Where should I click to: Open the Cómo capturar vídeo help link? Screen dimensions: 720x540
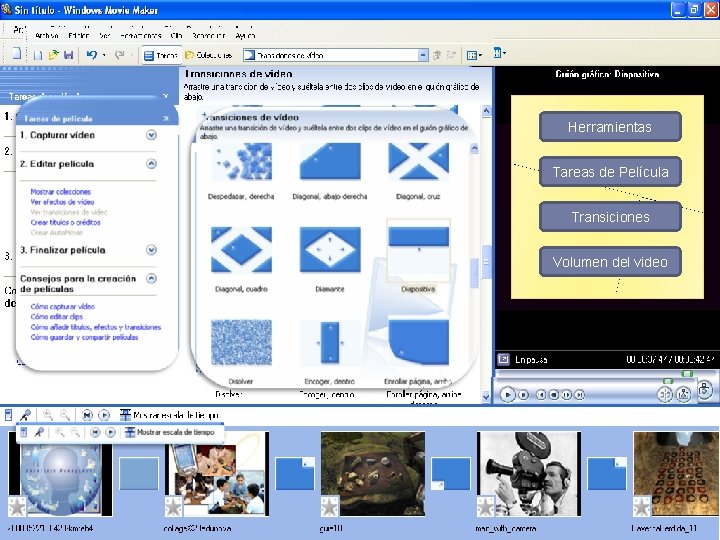62,306
